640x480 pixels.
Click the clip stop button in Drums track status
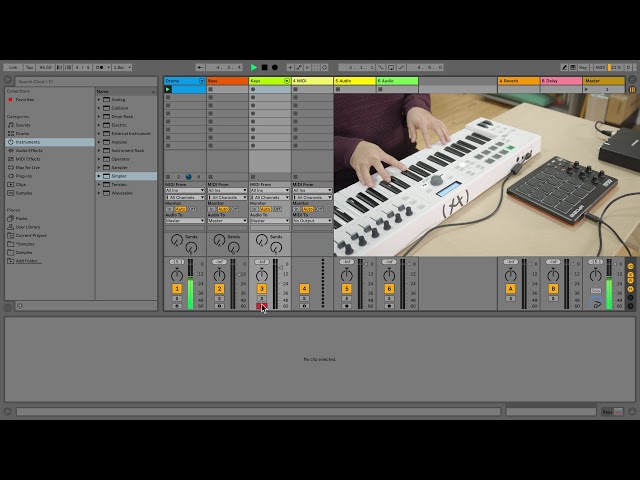click(x=168, y=177)
